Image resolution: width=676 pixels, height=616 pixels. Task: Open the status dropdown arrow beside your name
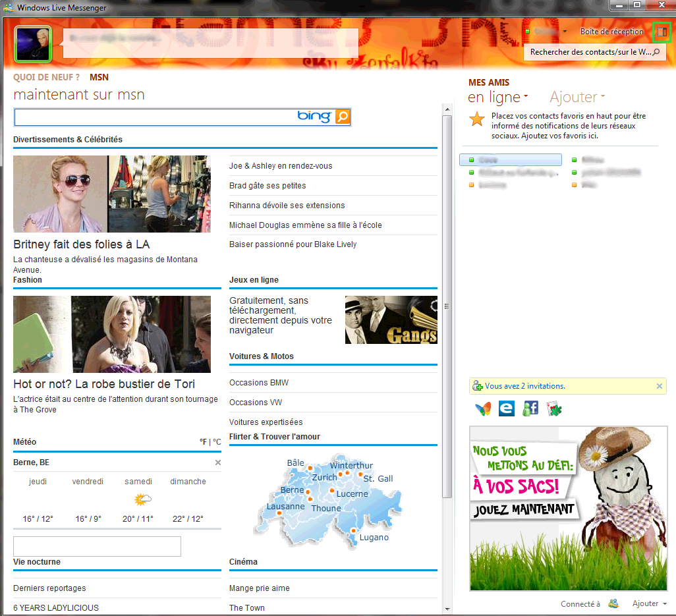point(565,32)
